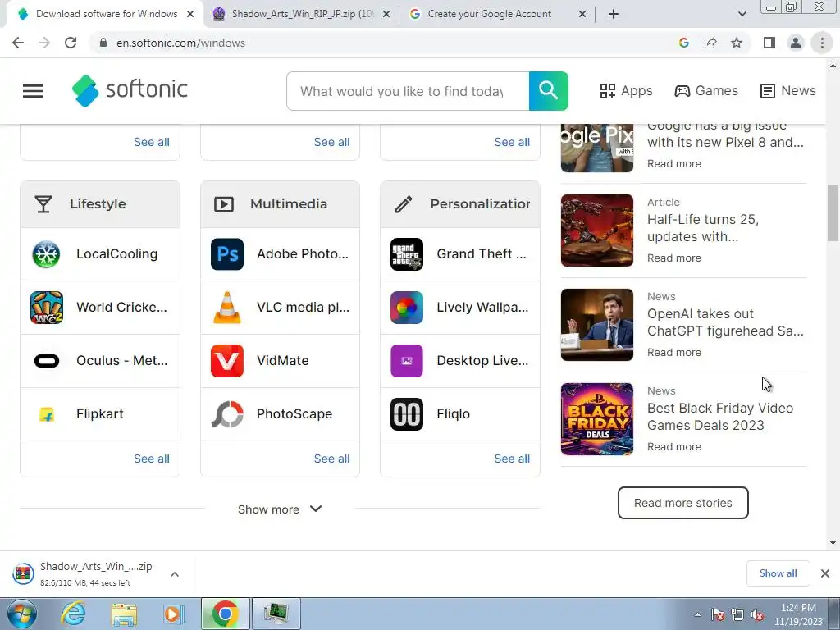This screenshot has width=840, height=630.
Task: Open the Desktop Live purple icon
Action: 407,361
